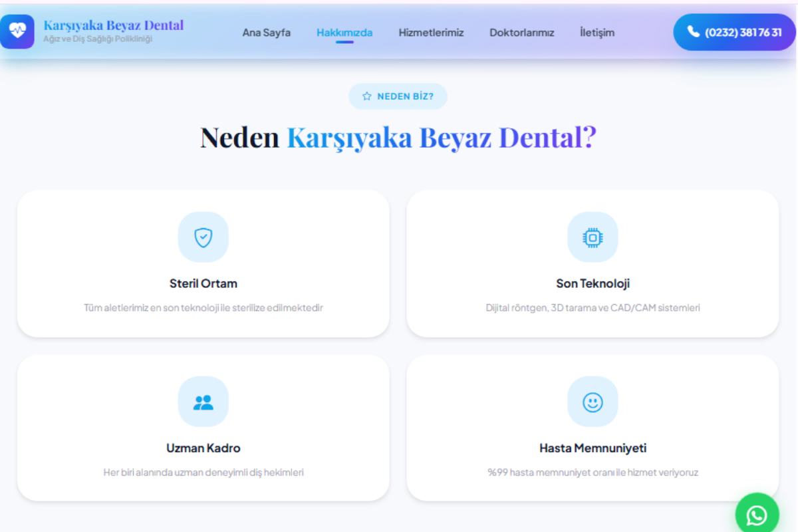This screenshot has height=532, width=798.
Task: Open the İletişim navigation link
Action: pyautogui.click(x=597, y=32)
